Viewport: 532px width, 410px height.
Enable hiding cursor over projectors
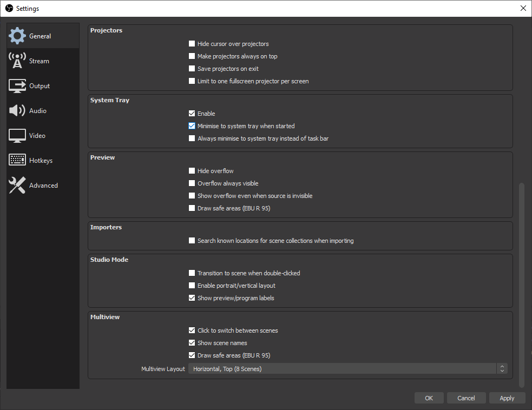point(192,43)
